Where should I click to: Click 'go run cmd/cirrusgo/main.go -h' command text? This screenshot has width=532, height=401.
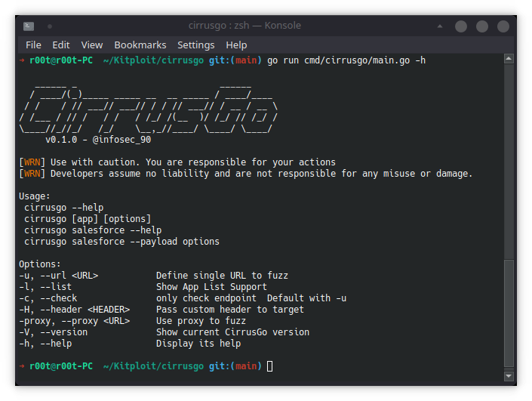point(346,60)
